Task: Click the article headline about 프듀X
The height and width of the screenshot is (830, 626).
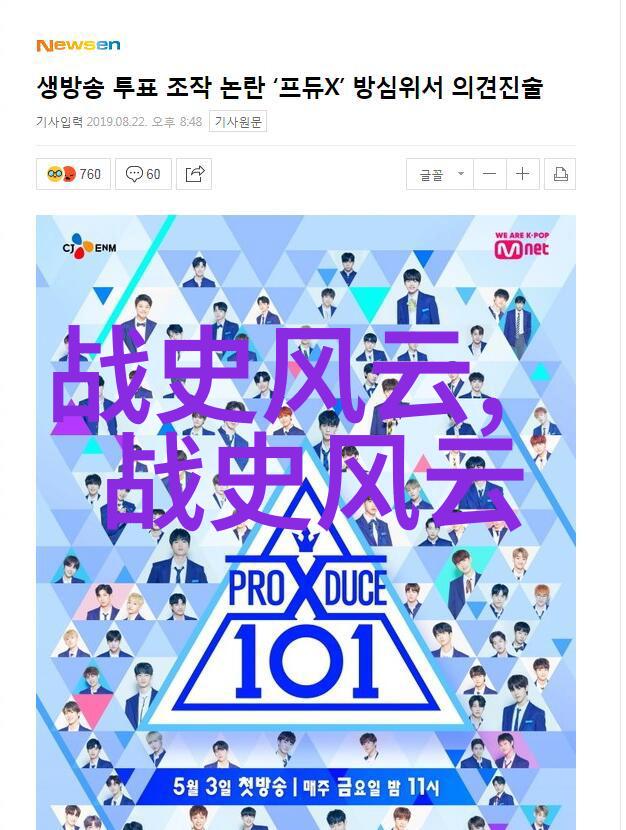Action: point(290,87)
